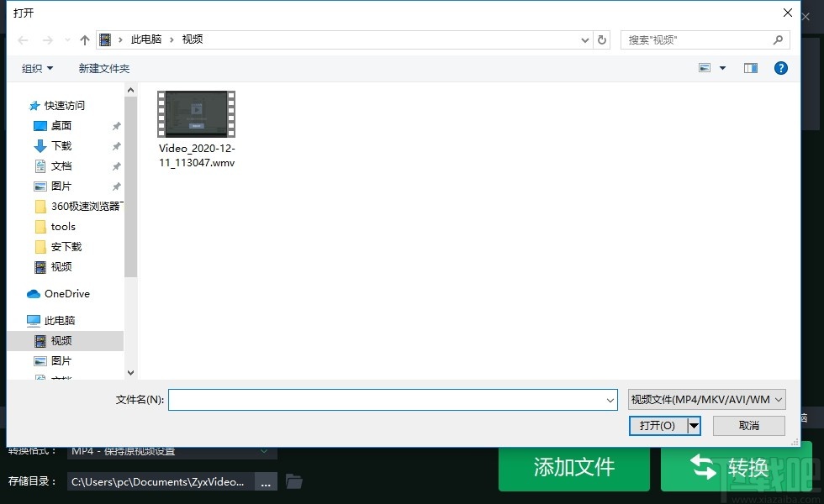Click the folder browse icon beside 存储目录 path
This screenshot has height=504, width=824.
(294, 481)
